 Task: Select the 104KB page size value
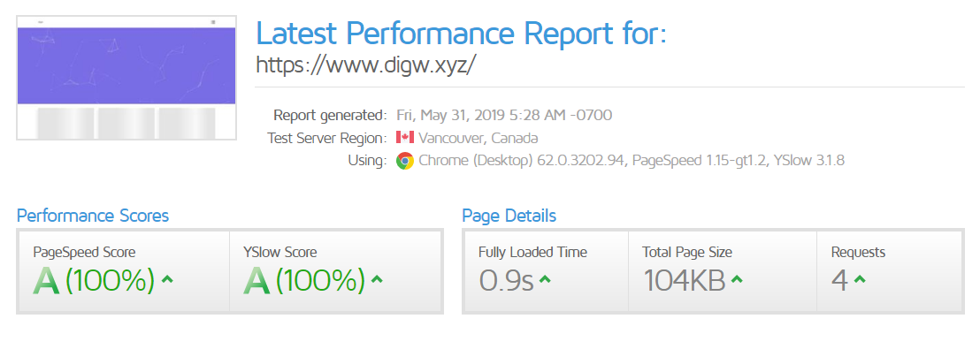pos(685,280)
